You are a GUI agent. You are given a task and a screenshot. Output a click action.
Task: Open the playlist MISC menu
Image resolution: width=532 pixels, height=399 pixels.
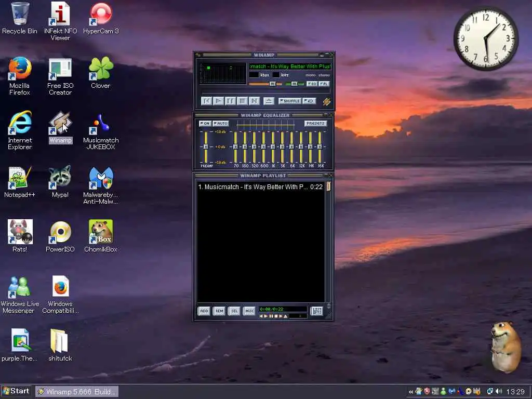coord(249,311)
